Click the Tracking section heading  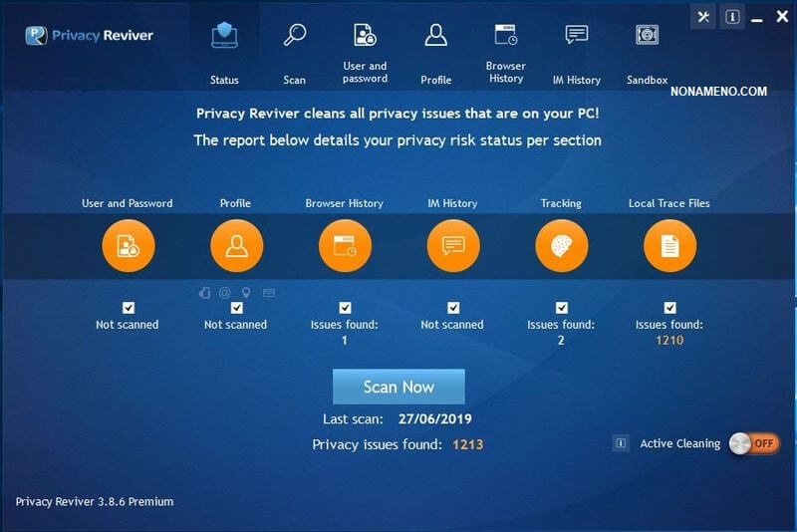561,203
